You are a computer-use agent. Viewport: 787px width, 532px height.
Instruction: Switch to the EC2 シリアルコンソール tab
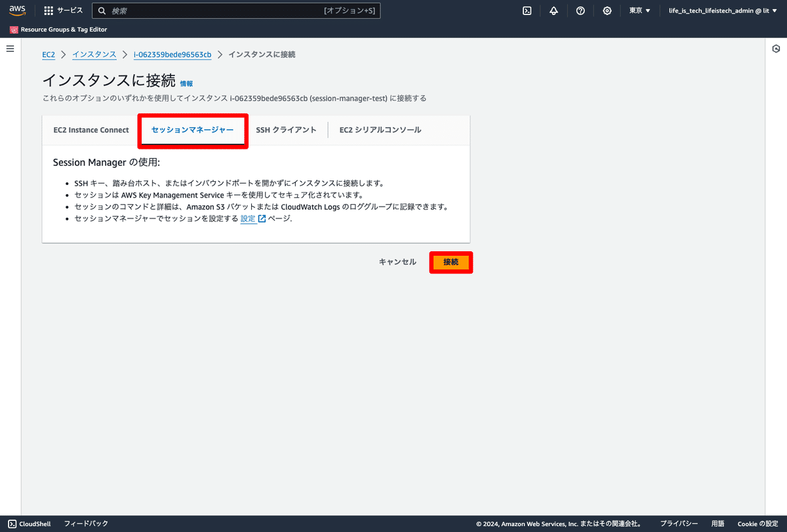click(380, 130)
